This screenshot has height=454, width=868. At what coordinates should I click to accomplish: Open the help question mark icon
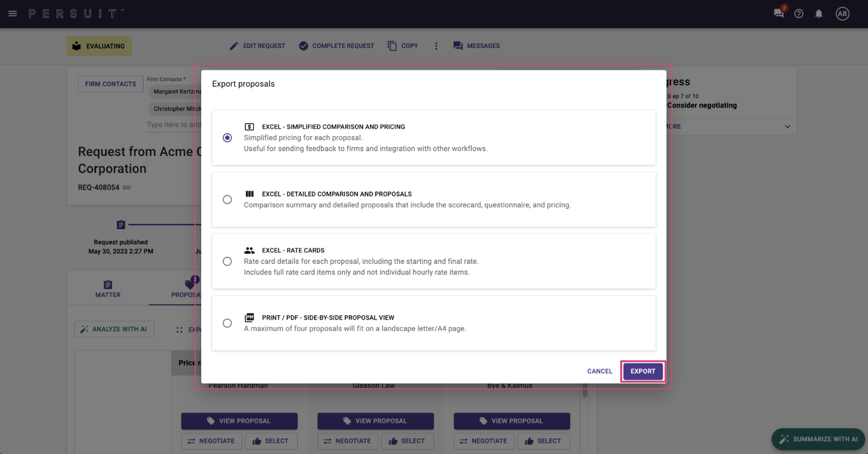point(799,14)
